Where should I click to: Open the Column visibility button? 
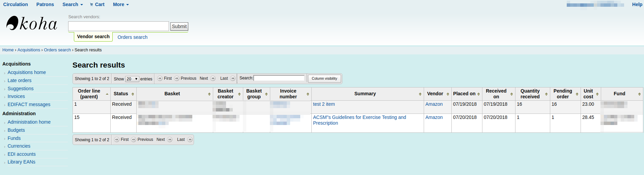tap(324, 78)
